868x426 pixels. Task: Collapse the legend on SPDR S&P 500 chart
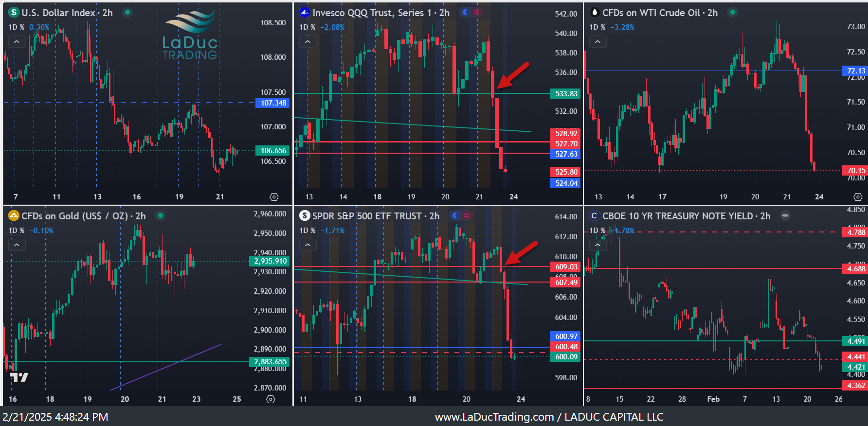[x=307, y=245]
